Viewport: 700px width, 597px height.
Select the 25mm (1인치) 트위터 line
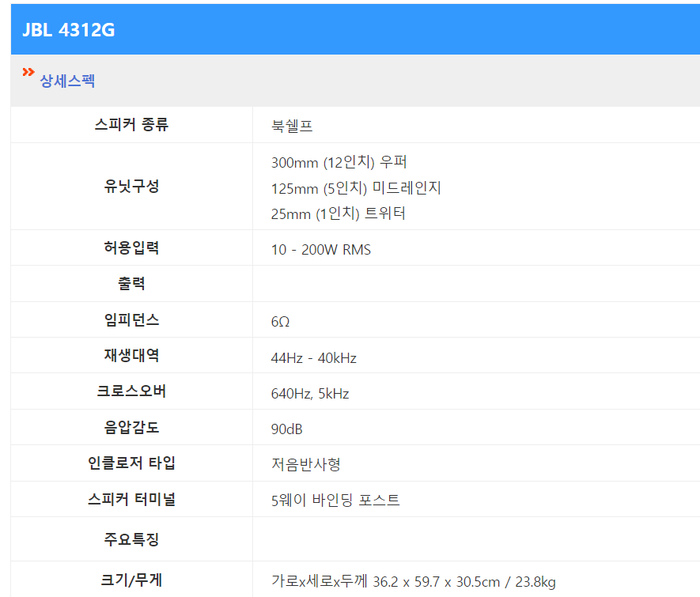(338, 213)
